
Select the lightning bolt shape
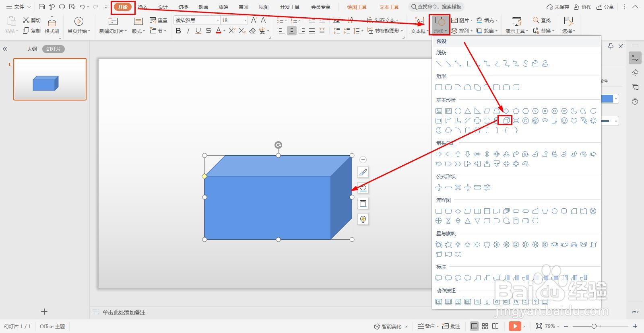click(584, 121)
